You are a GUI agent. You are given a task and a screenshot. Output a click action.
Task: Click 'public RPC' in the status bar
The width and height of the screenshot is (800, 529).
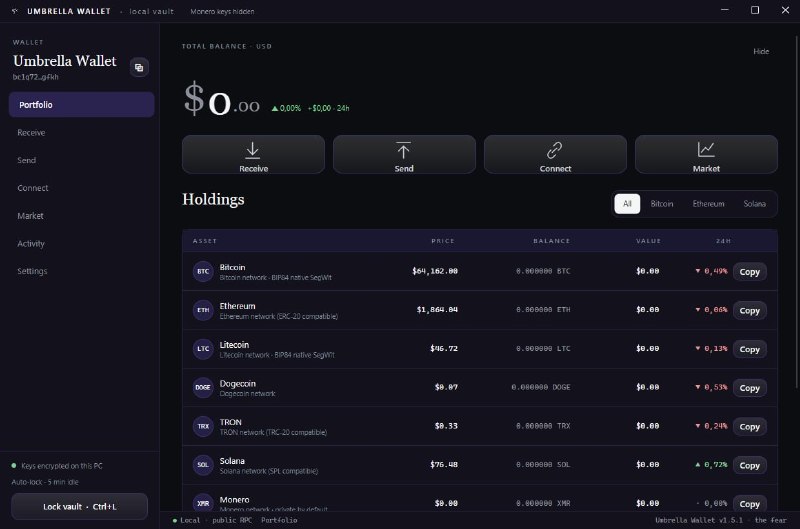232,520
